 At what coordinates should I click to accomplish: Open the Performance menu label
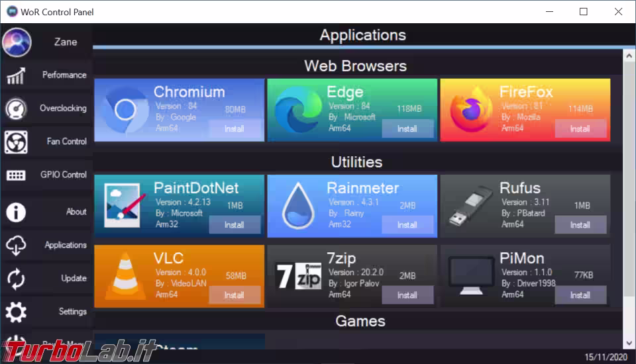[x=64, y=75]
